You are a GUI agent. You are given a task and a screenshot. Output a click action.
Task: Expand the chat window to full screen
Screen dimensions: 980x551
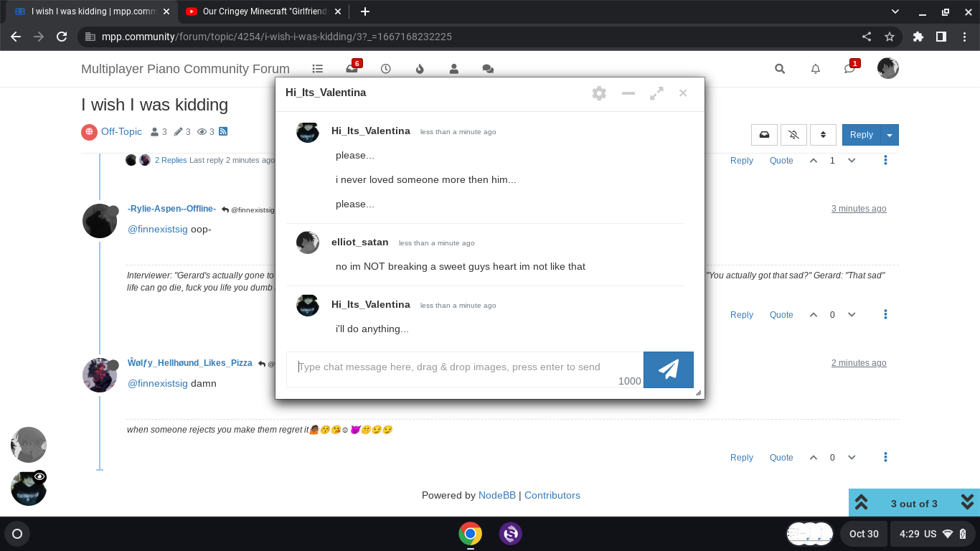(x=656, y=93)
